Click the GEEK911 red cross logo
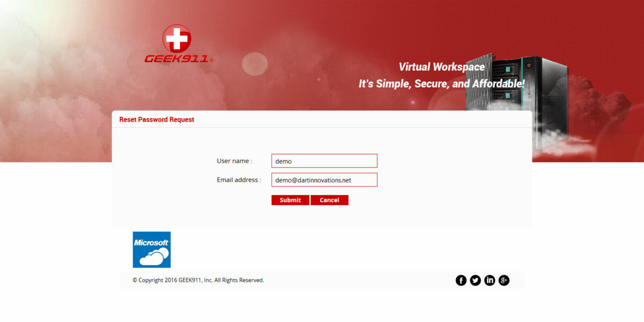Screen dimensions: 644x322 177,39
